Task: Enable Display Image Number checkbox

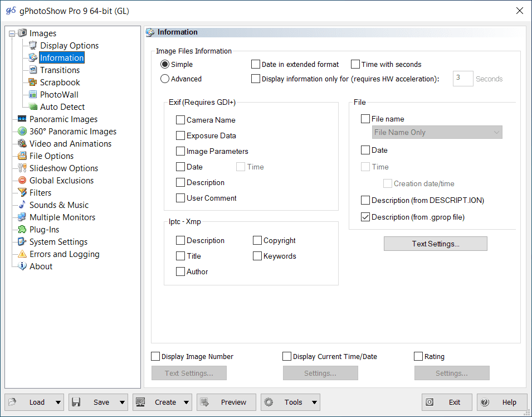Action: point(155,356)
